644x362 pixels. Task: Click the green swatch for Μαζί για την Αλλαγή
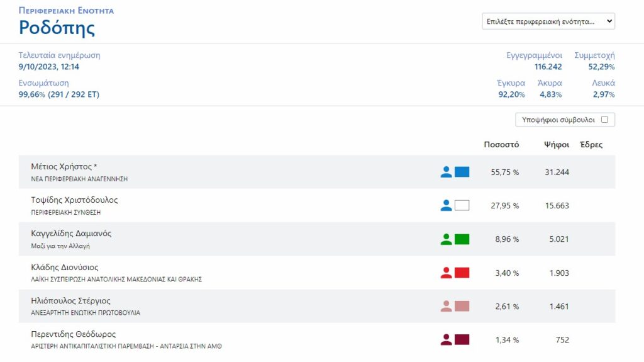462,239
